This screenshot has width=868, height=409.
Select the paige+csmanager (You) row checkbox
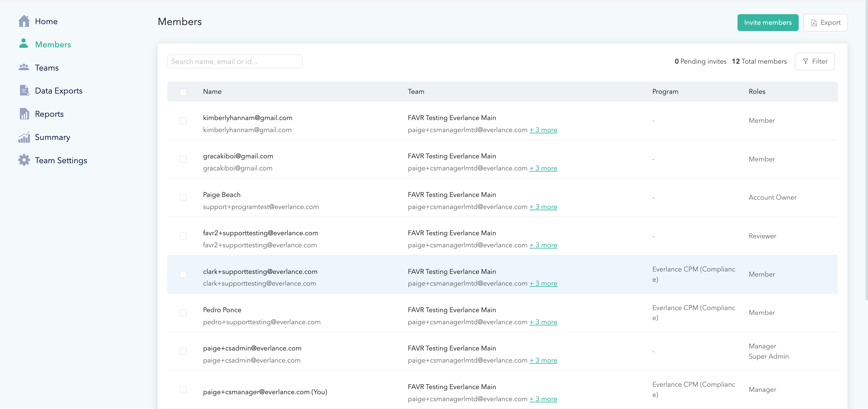coord(183,390)
